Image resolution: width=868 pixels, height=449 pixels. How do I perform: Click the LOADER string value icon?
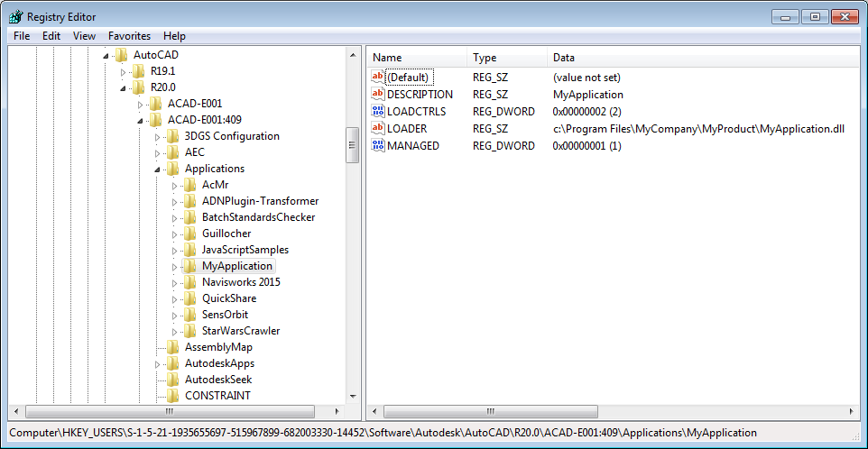pyautogui.click(x=378, y=128)
